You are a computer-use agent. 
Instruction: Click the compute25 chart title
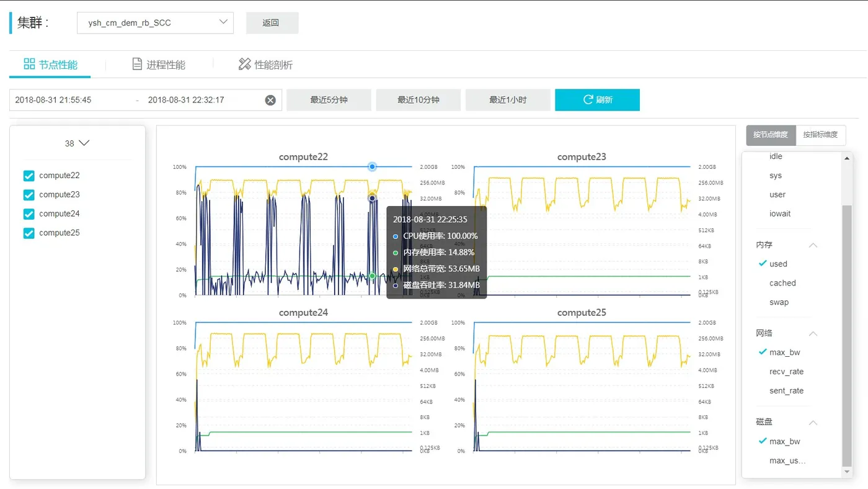[x=582, y=313]
